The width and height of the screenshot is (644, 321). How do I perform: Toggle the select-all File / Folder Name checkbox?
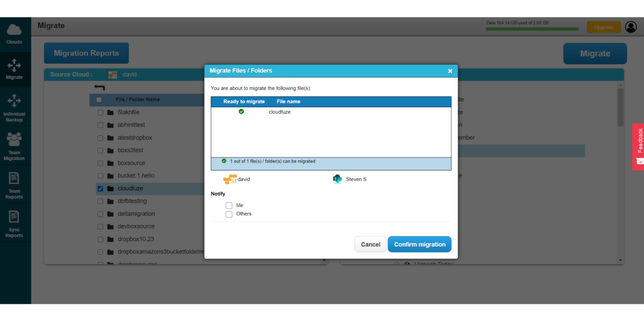click(x=98, y=100)
